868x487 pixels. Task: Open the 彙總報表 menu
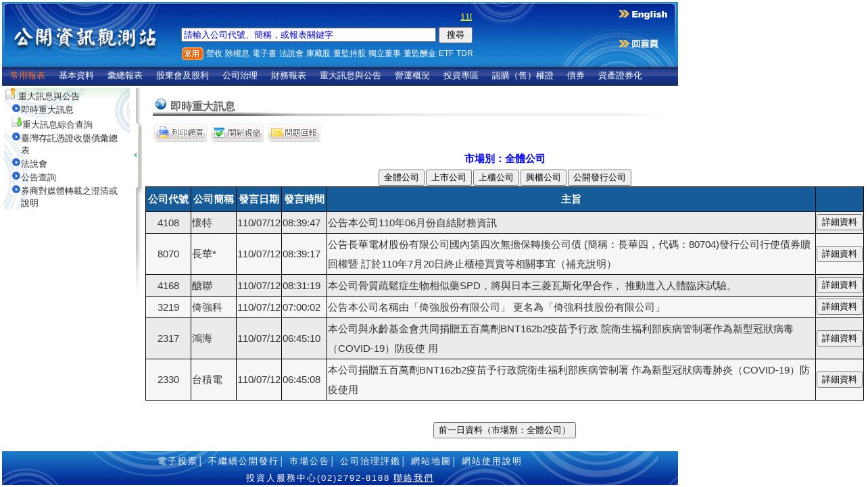tap(125, 76)
